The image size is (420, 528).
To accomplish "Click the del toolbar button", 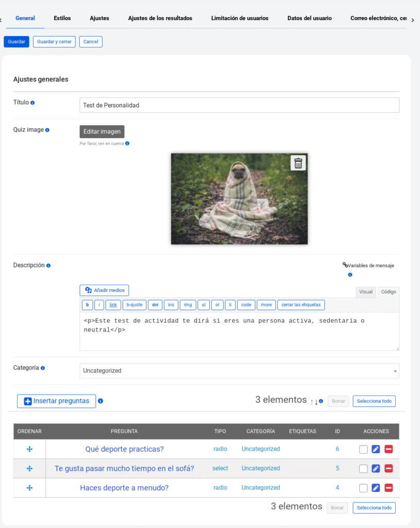I will point(155,305).
